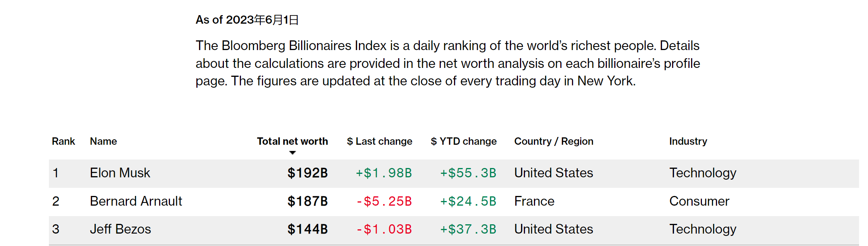Click Elon Musk's $192B net worth
868x246 pixels.
307,173
